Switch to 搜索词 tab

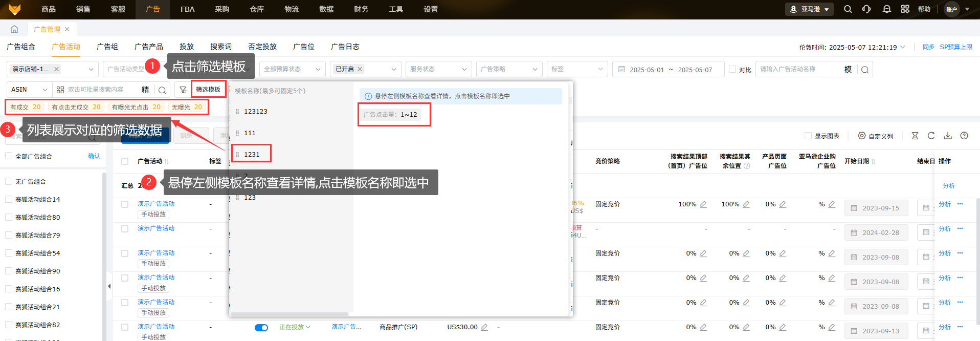pyautogui.click(x=221, y=47)
